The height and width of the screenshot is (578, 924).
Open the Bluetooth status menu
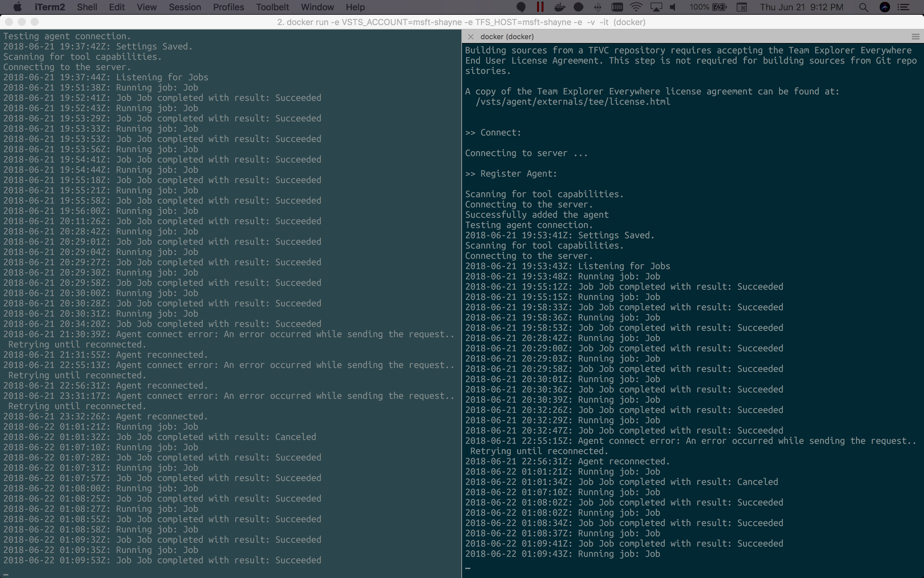coord(597,7)
